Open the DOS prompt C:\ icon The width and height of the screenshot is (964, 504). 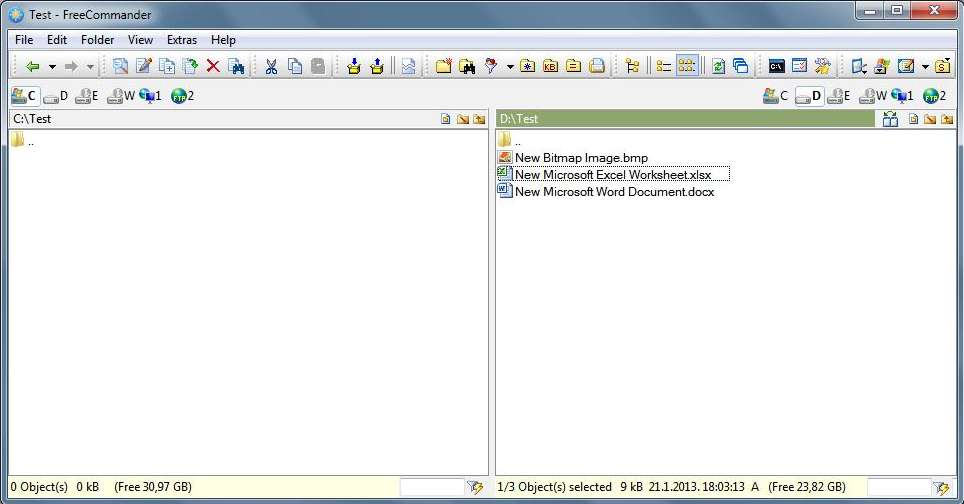click(776, 66)
